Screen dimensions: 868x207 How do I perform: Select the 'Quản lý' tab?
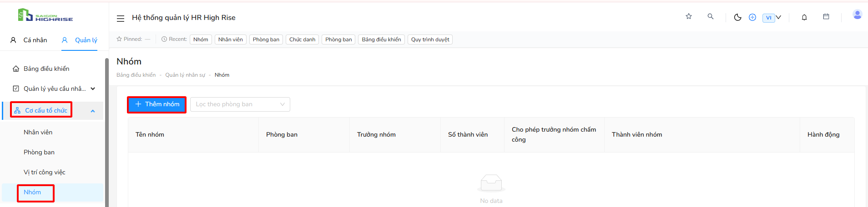(80, 40)
